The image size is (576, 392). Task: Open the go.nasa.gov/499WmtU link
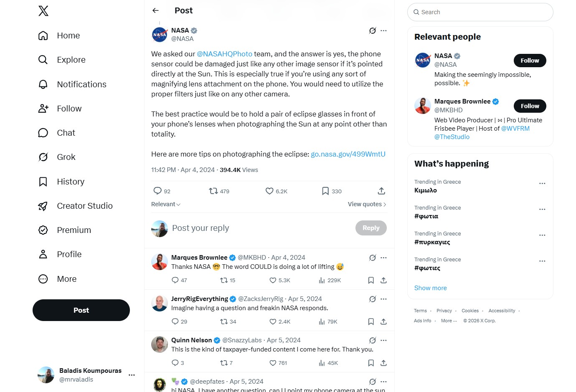coord(348,154)
